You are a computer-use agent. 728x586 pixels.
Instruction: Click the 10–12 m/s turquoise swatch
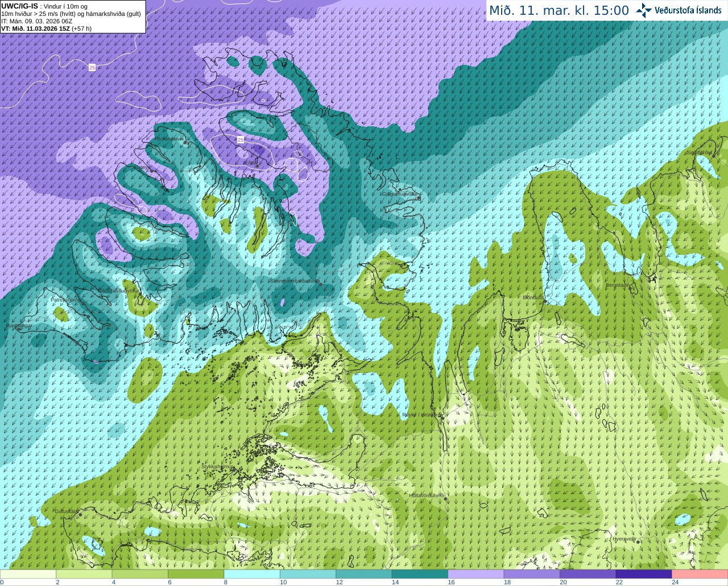point(308,574)
